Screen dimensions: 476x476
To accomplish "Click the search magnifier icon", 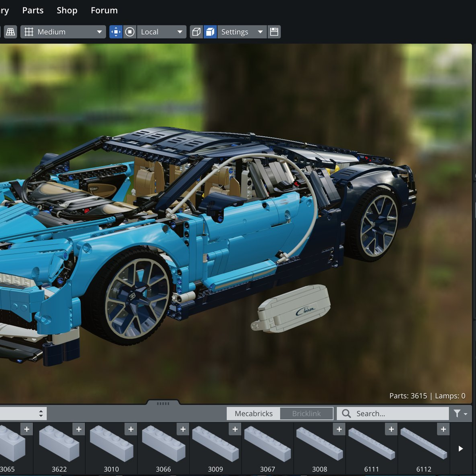I will click(347, 414).
